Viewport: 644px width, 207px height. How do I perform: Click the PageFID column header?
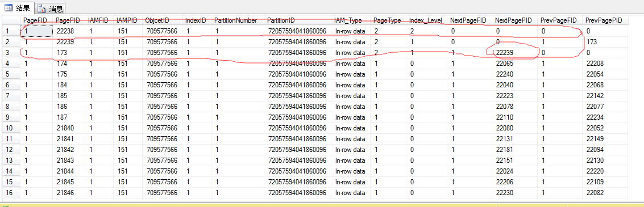click(x=36, y=20)
